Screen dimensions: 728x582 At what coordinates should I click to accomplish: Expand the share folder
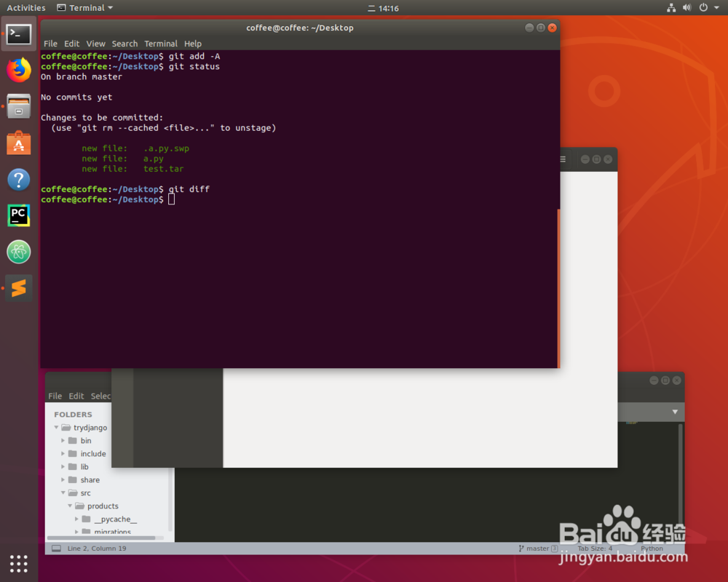pos(63,479)
